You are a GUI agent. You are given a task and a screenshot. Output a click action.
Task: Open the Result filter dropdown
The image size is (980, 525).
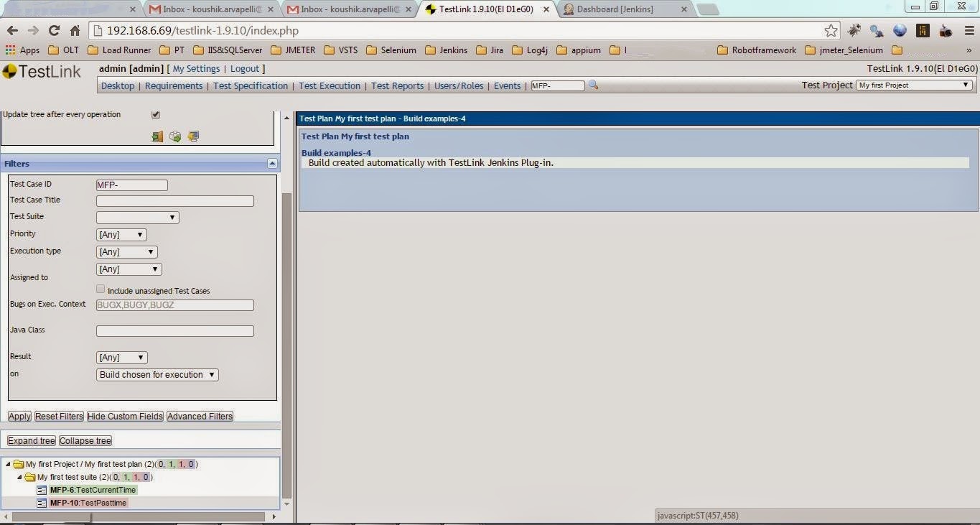(121, 358)
